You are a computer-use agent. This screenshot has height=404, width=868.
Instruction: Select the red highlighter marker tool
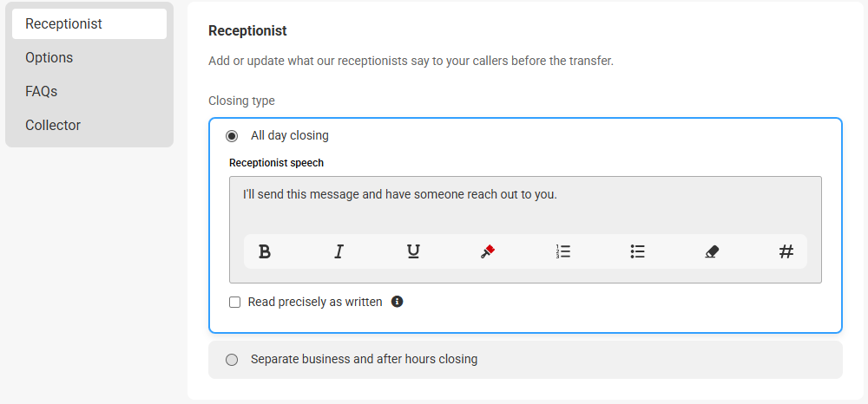pos(488,252)
